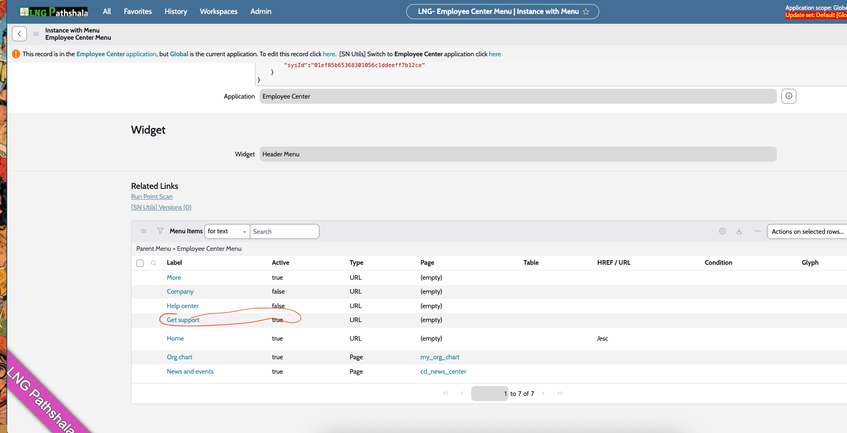The image size is (847, 433).
Task: Open the 'for text' search field dropdown
Action: coord(227,231)
